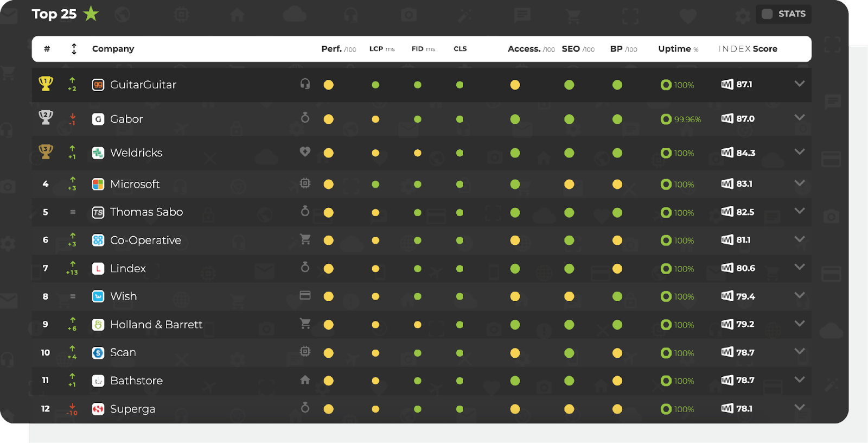Expand the Scan row chevron
This screenshot has height=443, width=868.
(x=800, y=352)
